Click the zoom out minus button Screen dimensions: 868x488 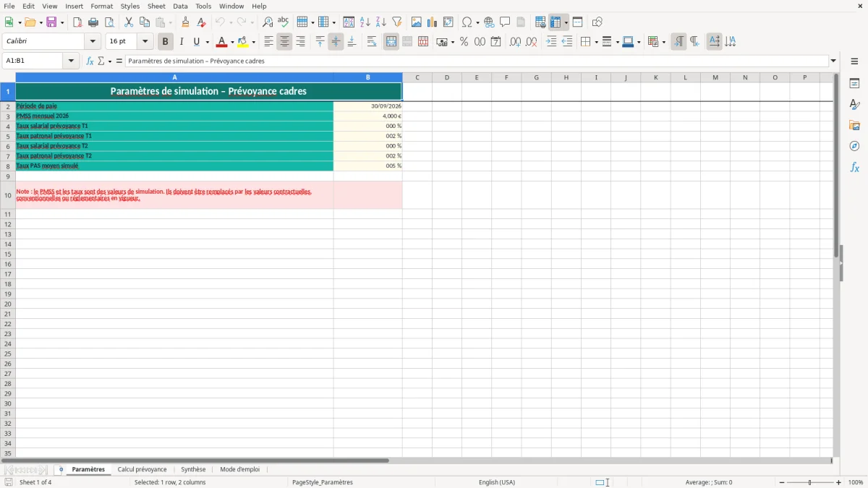782,482
